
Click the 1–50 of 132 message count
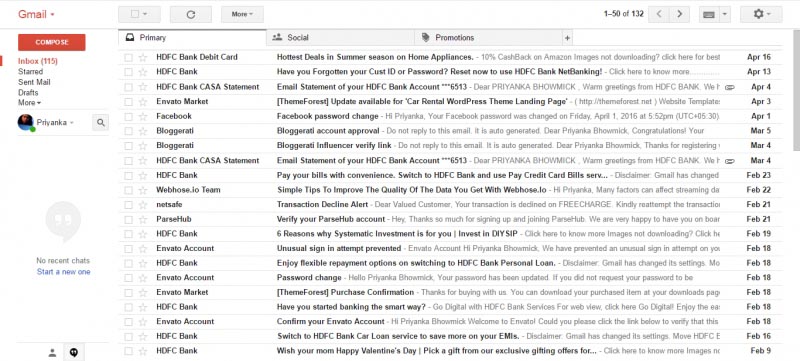pyautogui.click(x=623, y=14)
